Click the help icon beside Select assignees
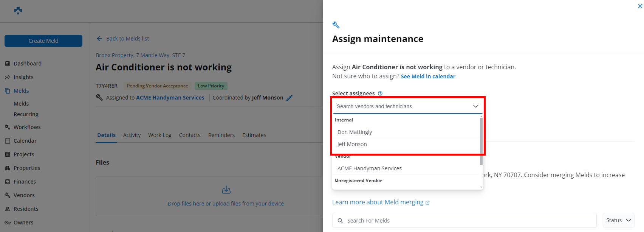Image resolution: width=644 pixels, height=232 pixels. 380,93
